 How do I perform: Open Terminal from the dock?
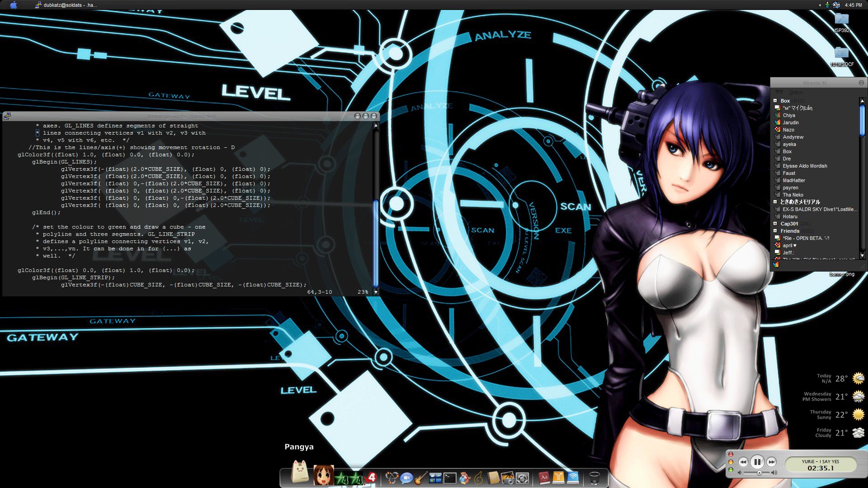tap(450, 478)
